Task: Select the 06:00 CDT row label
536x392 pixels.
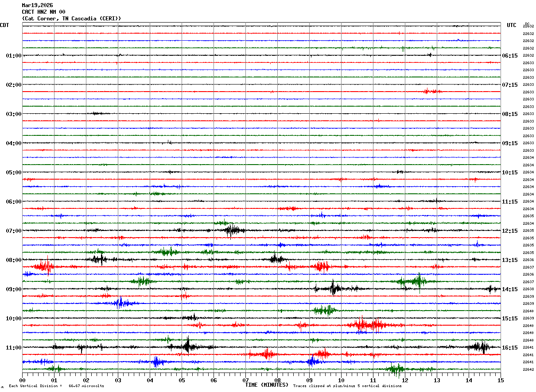Action: (14, 202)
